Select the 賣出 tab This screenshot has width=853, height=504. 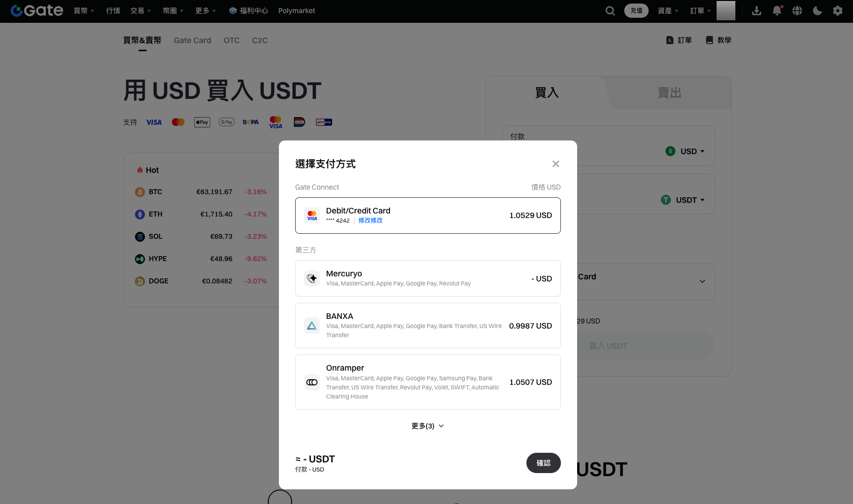click(669, 93)
